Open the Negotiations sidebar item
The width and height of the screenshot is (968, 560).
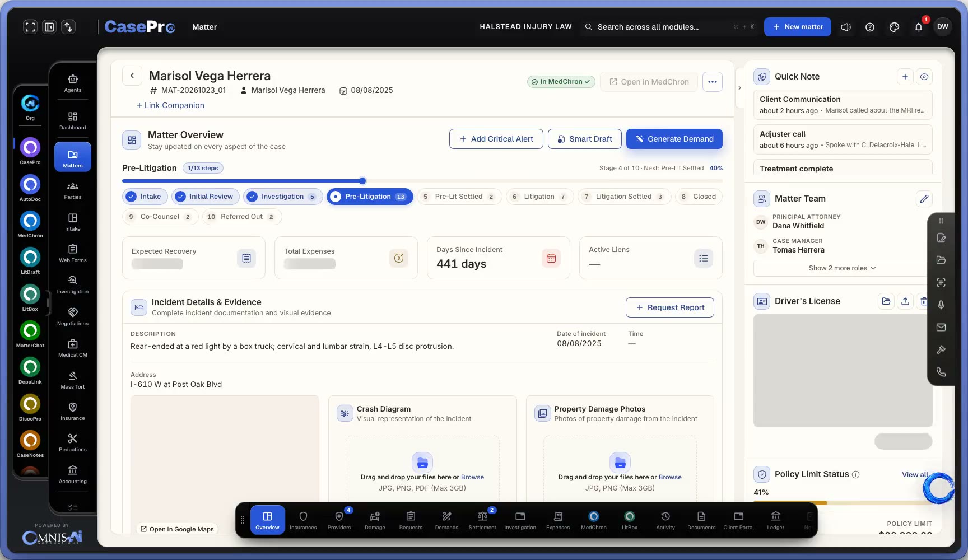[x=73, y=316]
